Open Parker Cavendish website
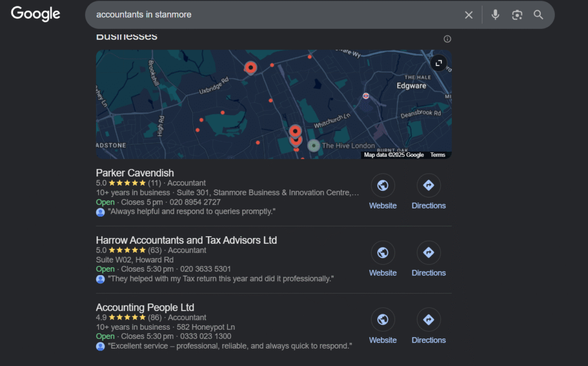Viewport: 588px width, 366px height. click(x=382, y=192)
